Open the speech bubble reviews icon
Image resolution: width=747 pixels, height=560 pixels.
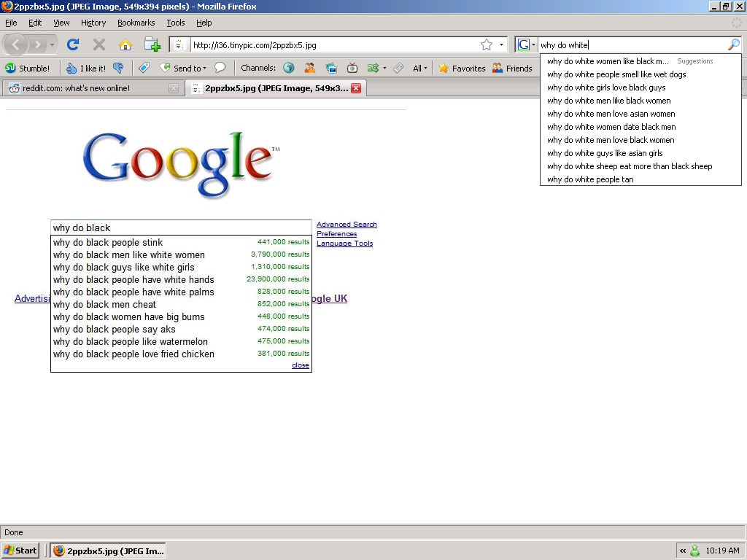pos(220,68)
